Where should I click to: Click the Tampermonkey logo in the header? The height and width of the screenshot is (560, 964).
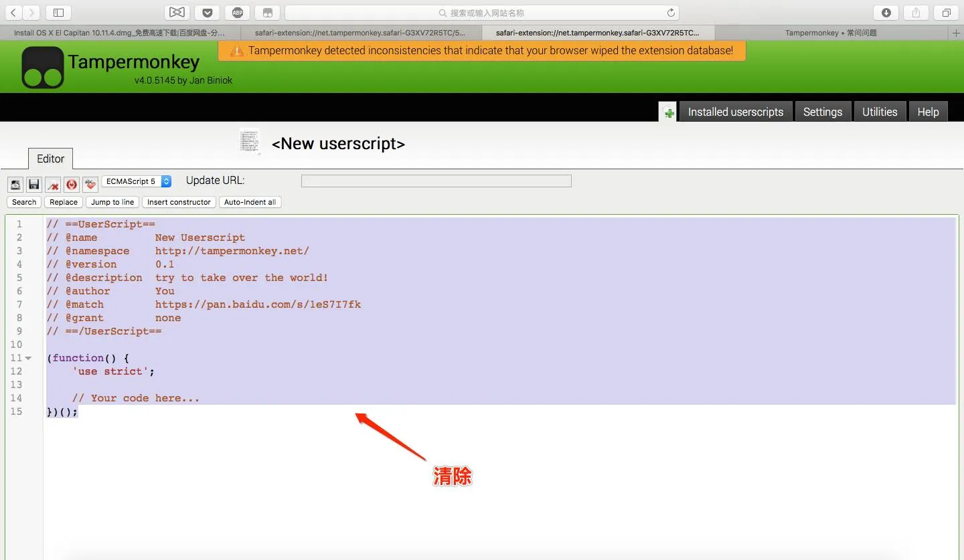43,68
